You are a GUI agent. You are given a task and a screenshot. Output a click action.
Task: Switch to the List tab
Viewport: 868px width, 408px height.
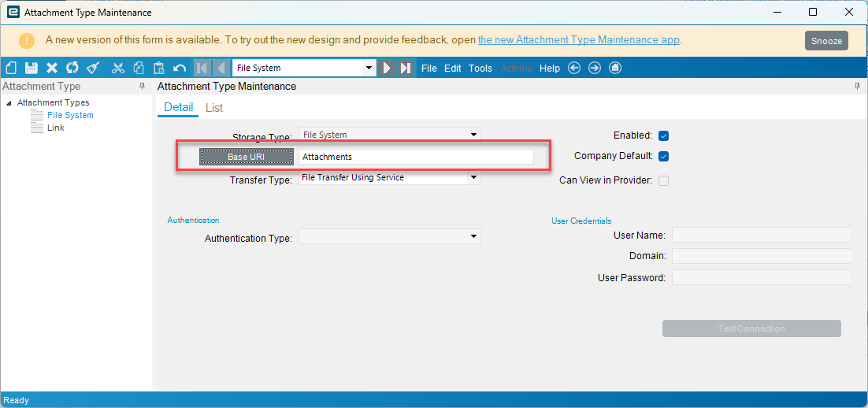point(214,107)
